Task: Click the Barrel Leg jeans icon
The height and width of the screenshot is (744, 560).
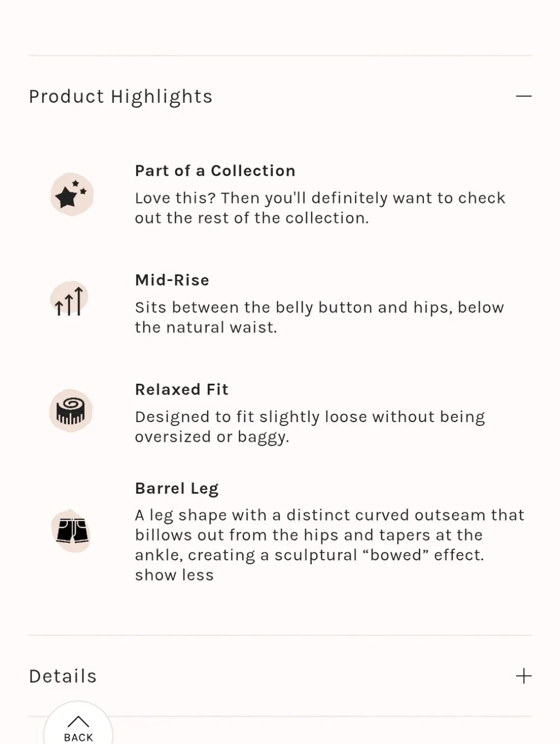Action: 72,530
